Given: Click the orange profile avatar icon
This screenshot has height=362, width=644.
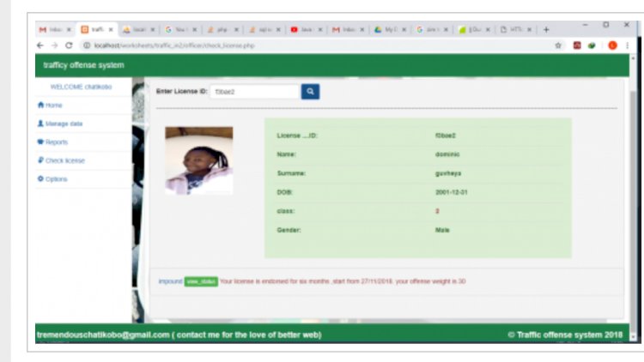Looking at the screenshot, I should tap(612, 45).
